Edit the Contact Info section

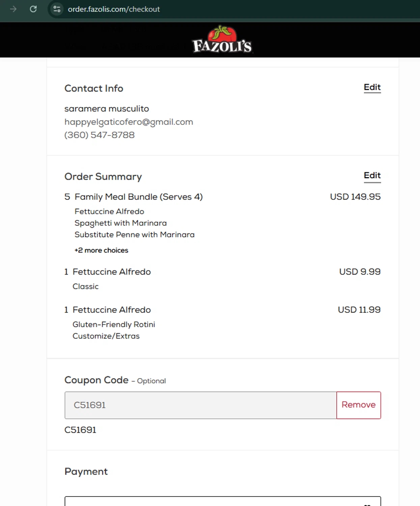click(372, 87)
